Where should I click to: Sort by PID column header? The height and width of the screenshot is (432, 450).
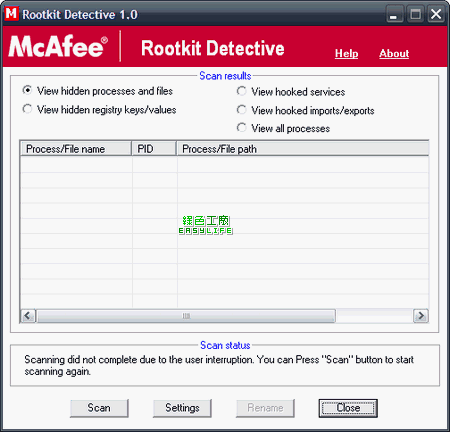coord(154,149)
